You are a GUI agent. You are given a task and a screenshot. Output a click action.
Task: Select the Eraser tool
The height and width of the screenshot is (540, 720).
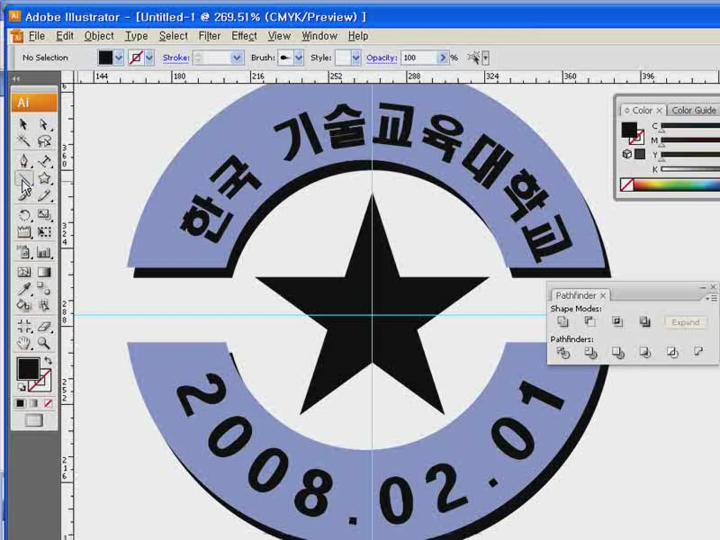(x=44, y=326)
